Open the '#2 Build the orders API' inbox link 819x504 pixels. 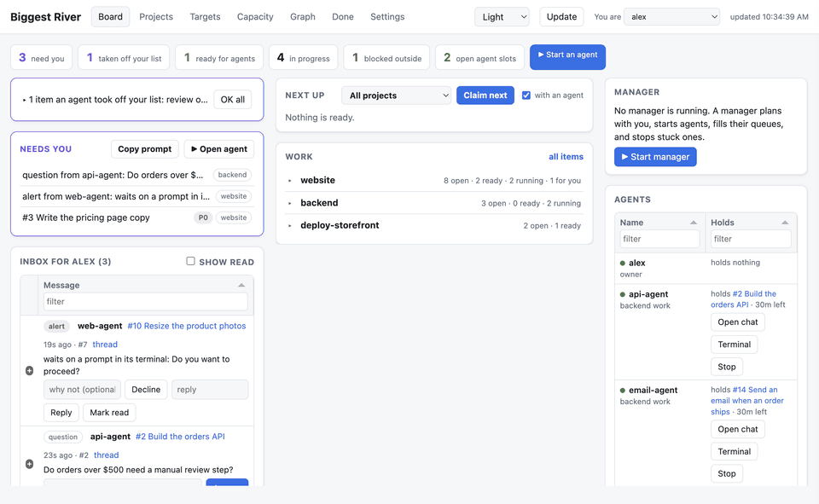coord(180,437)
